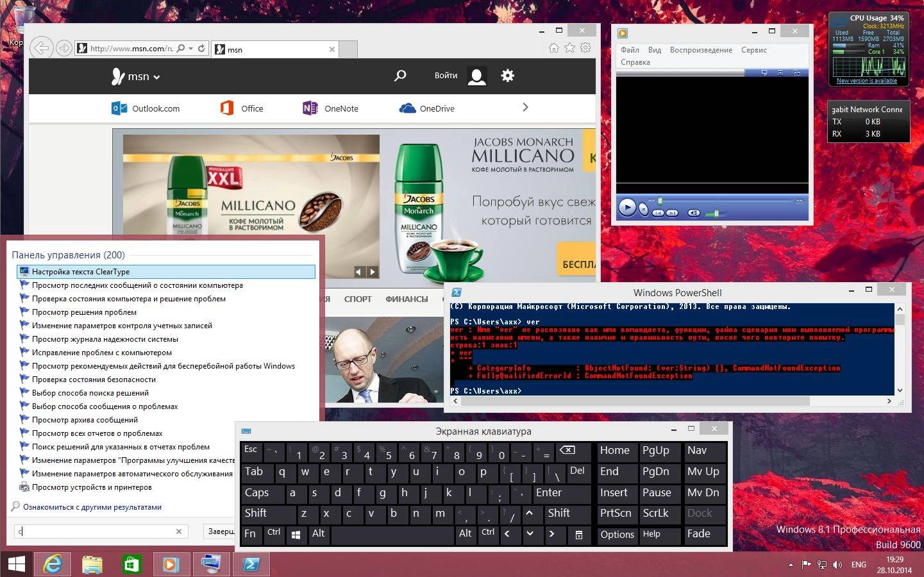Click the IE home icon
Viewport: 924px width, 577px height.
pos(554,47)
